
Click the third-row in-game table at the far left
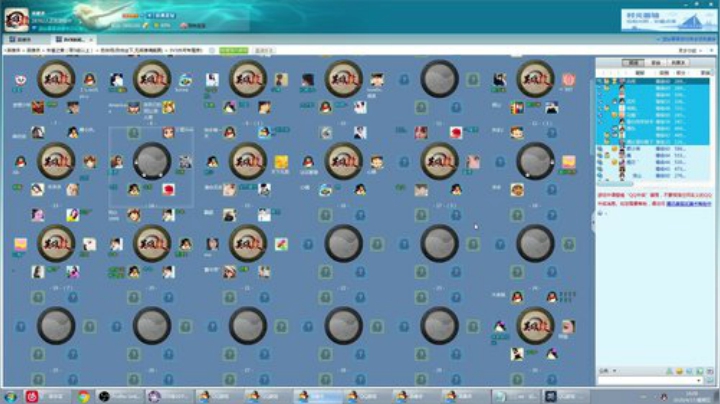[56, 243]
